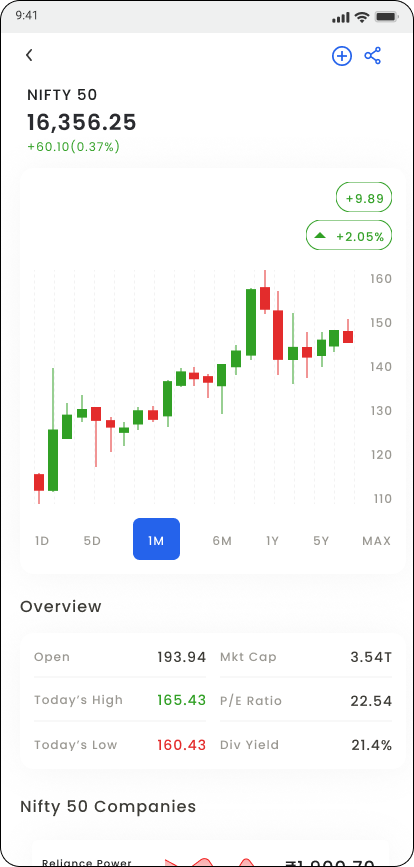This screenshot has height=867, width=414.
Task: Tap the back arrow icon
Action: pos(29,55)
